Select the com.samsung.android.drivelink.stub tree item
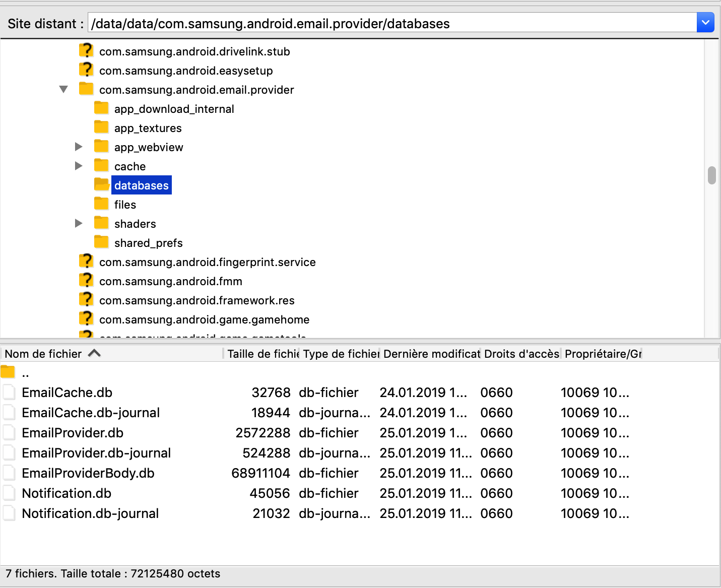Viewport: 721px width, 588px height. point(194,51)
